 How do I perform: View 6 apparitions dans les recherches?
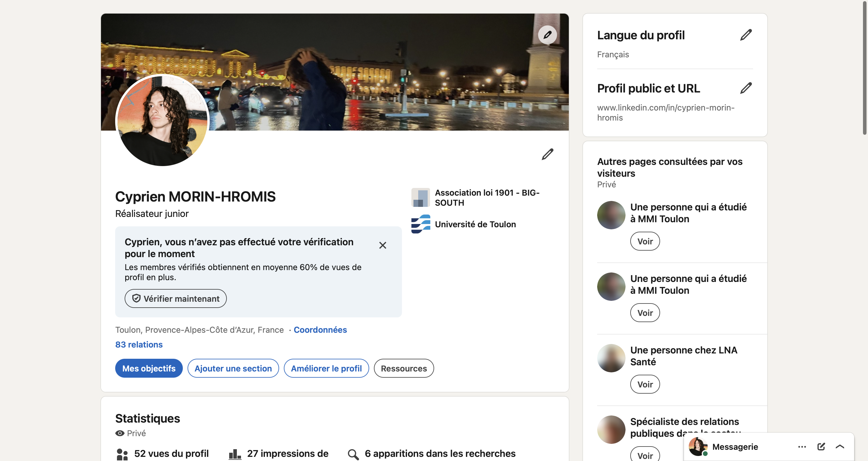(440, 454)
